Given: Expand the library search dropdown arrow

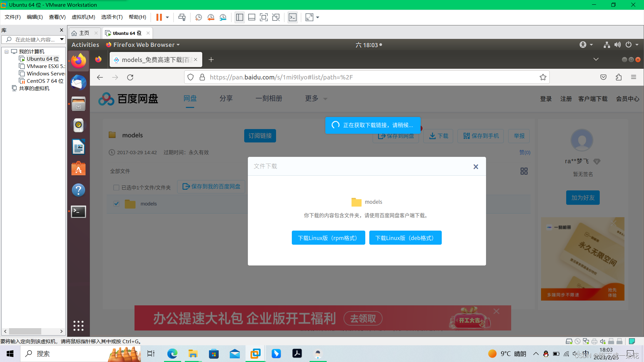Looking at the screenshot, I should tap(62, 40).
